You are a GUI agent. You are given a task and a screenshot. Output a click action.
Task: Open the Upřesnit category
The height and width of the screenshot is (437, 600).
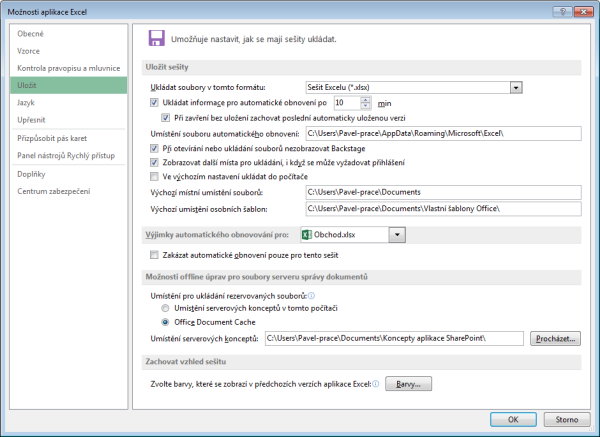point(69,120)
